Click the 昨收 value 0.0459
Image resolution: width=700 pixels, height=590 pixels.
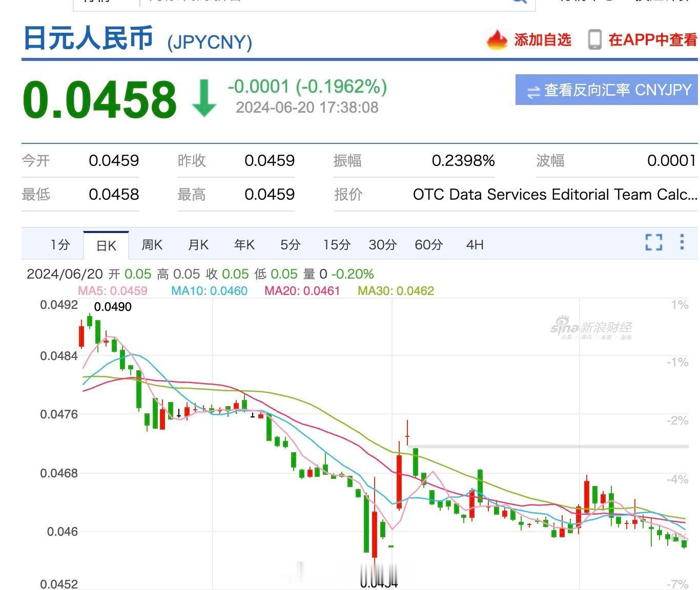pos(270,161)
